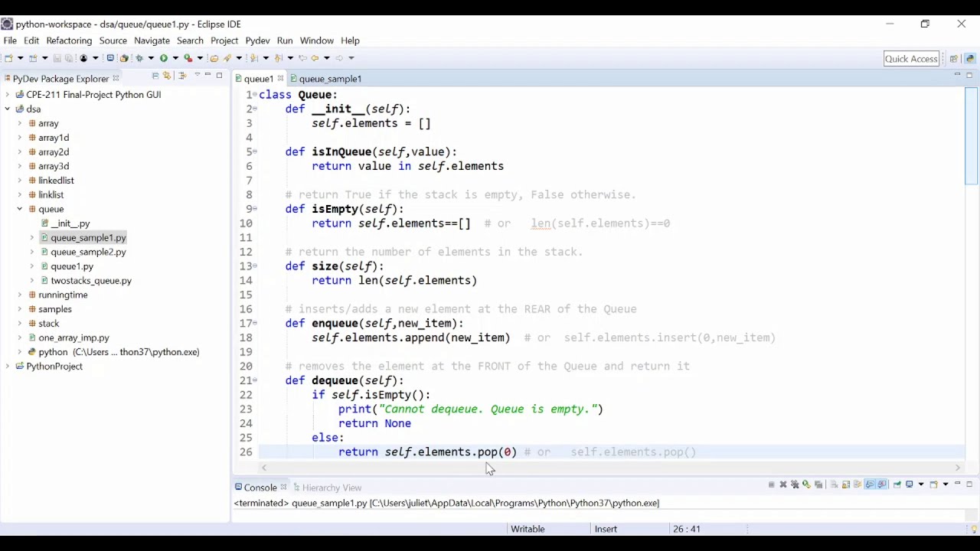Click the Quick Access search field
Viewport: 980px width, 551px height.
(911, 59)
